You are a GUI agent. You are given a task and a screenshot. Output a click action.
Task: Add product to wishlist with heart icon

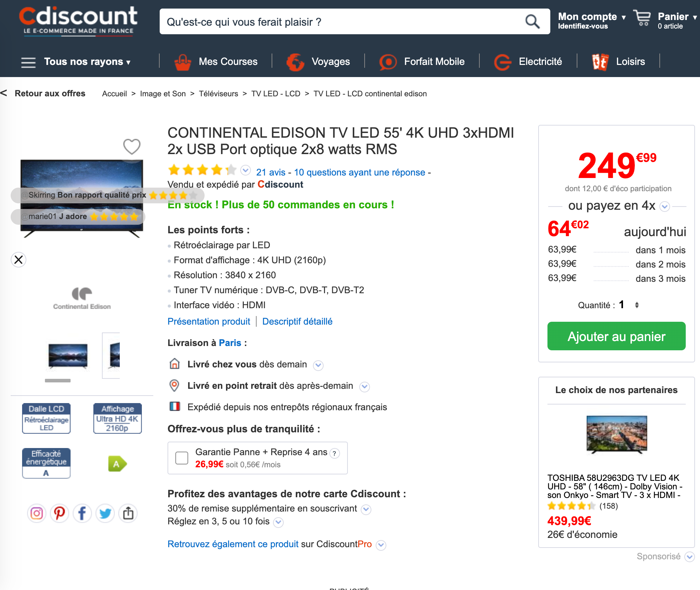[x=132, y=147]
